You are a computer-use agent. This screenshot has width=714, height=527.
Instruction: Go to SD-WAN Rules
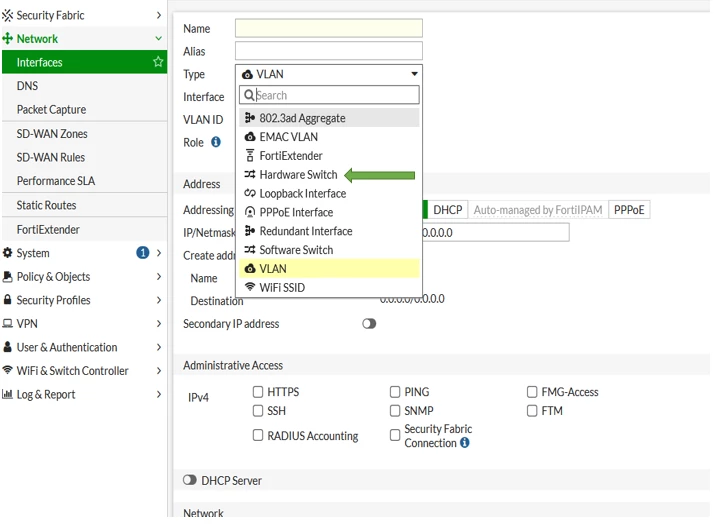click(x=84, y=158)
